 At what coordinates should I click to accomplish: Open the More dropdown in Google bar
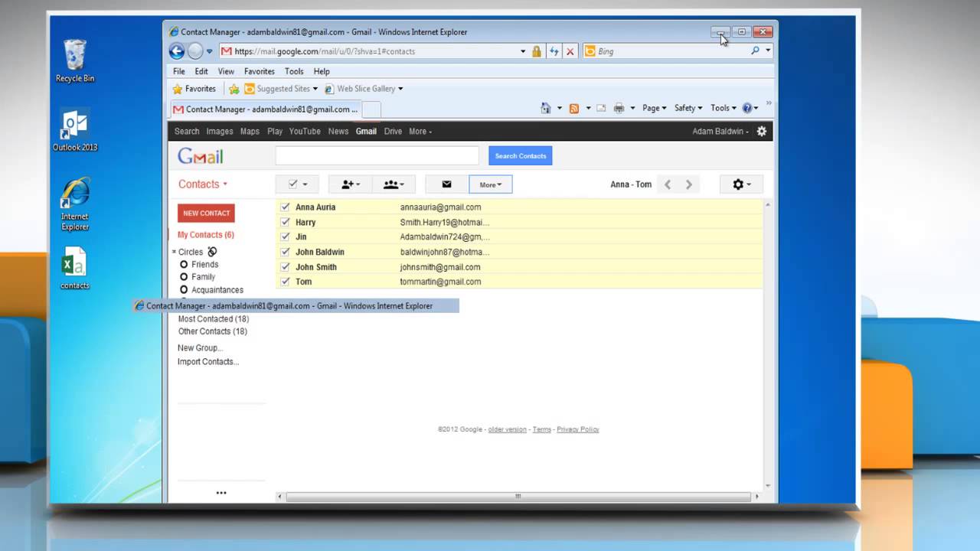pyautogui.click(x=420, y=132)
